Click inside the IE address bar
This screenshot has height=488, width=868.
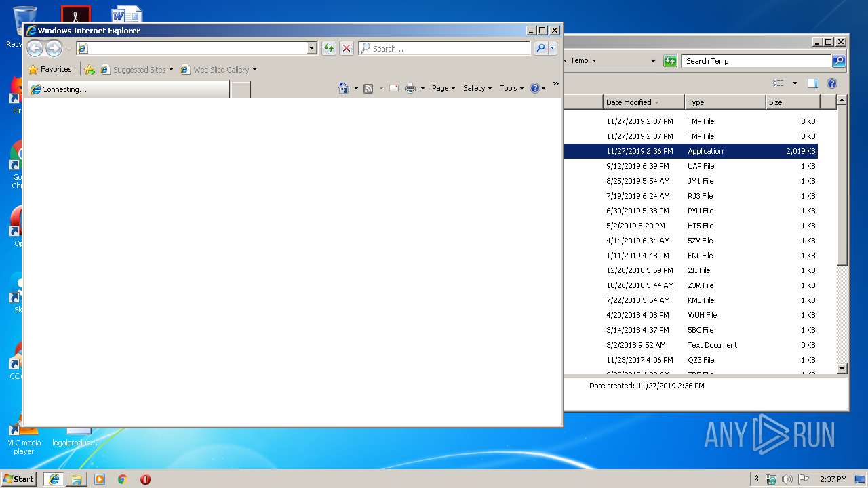click(197, 48)
